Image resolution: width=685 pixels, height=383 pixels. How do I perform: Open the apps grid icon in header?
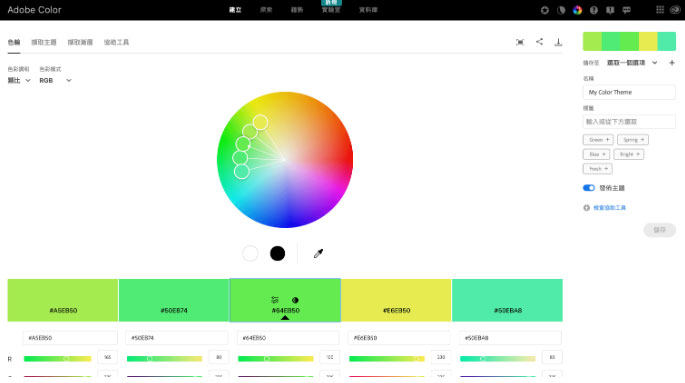(660, 10)
